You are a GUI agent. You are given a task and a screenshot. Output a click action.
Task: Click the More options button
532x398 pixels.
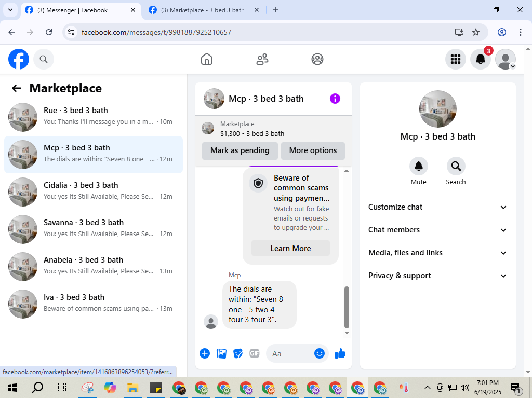coord(313,151)
